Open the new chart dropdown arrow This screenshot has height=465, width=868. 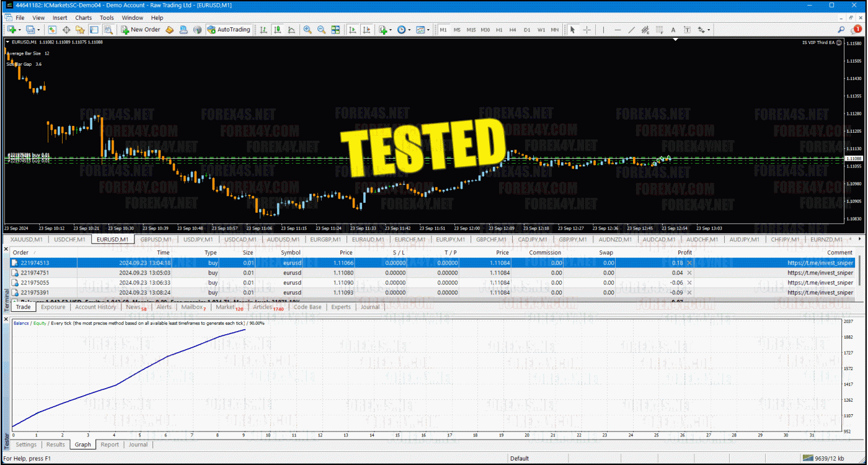[20, 30]
